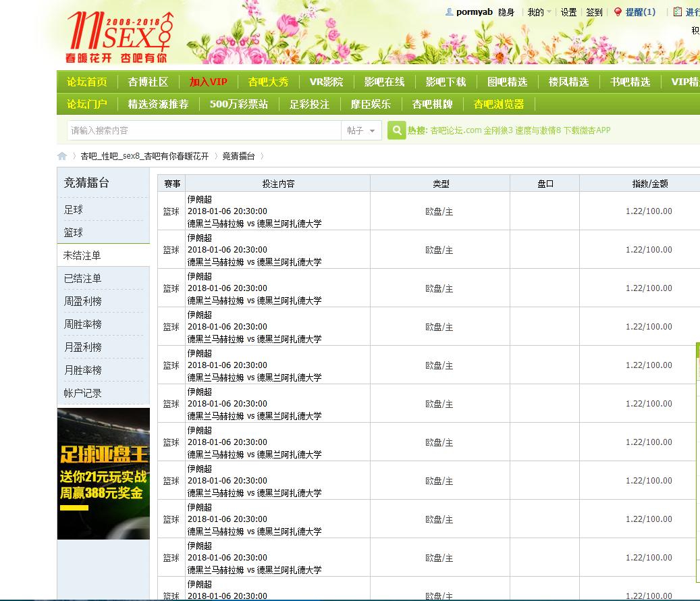The width and height of the screenshot is (700, 601).
Task: Open the 帖子 search type dropdown
Action: [361, 130]
